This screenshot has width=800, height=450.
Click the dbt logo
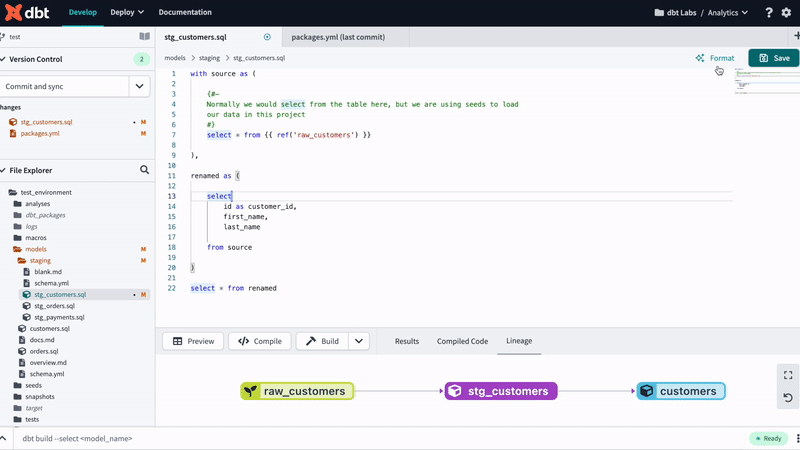pyautogui.click(x=28, y=13)
